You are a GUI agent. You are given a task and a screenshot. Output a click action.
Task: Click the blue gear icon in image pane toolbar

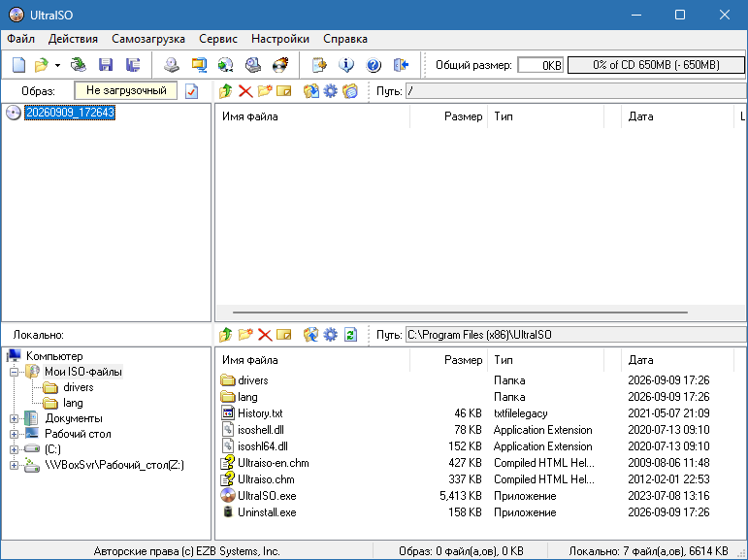[x=330, y=90]
